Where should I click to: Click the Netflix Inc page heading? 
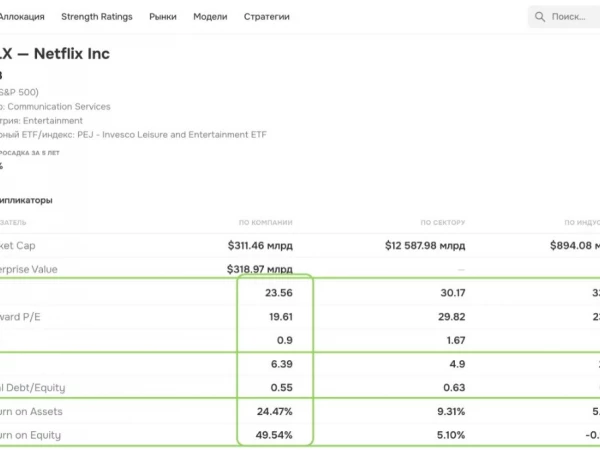click(x=55, y=54)
